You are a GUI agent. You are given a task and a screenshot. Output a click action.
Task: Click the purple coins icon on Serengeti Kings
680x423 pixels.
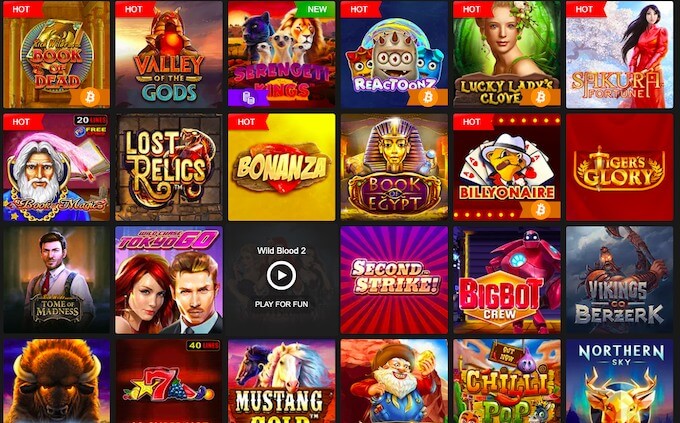(248, 98)
